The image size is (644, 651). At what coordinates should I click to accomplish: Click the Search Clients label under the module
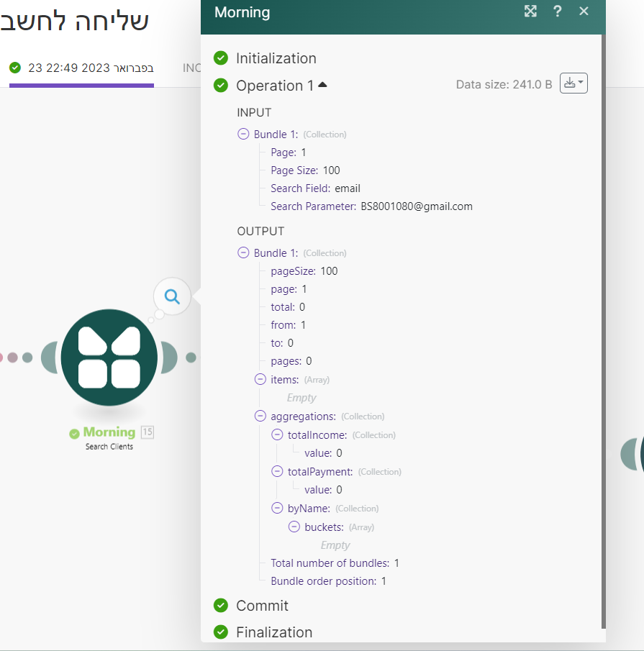[x=109, y=447]
